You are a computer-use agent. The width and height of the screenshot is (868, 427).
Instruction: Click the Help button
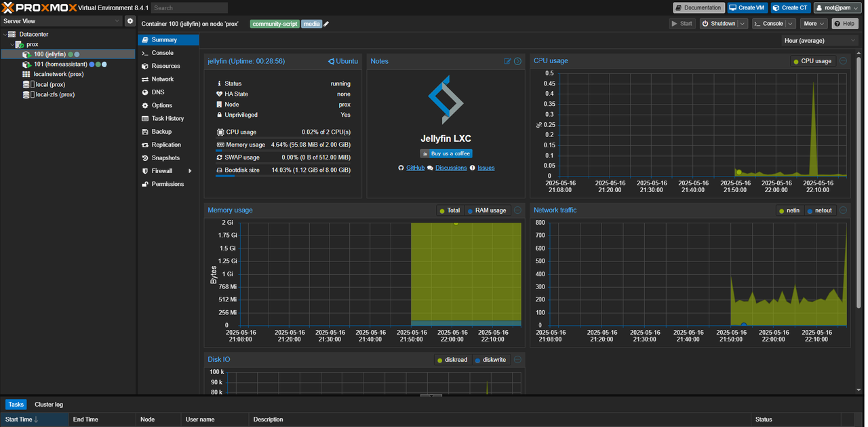coord(845,24)
